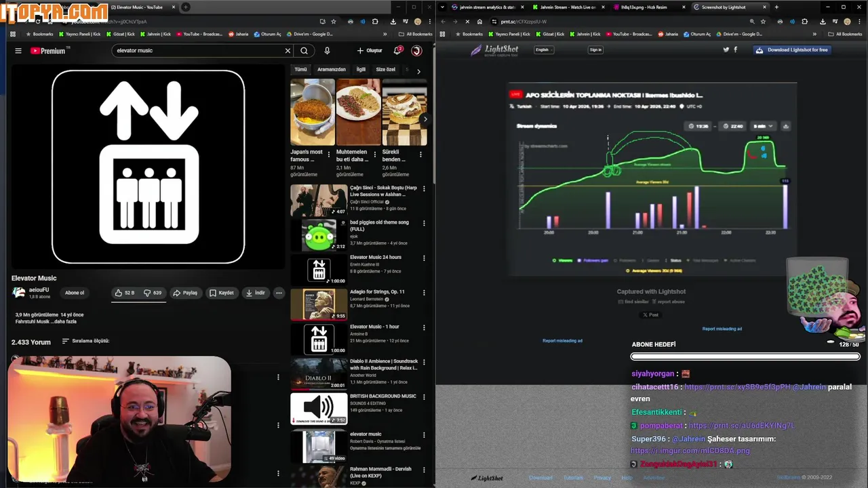
Task: Open downloads in the Lightshot browser window
Action: [x=823, y=22]
